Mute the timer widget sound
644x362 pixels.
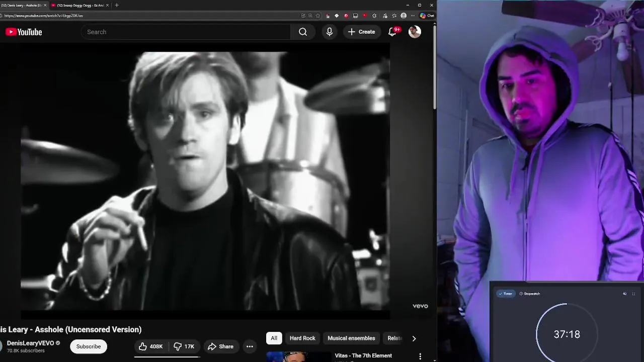[625, 294]
